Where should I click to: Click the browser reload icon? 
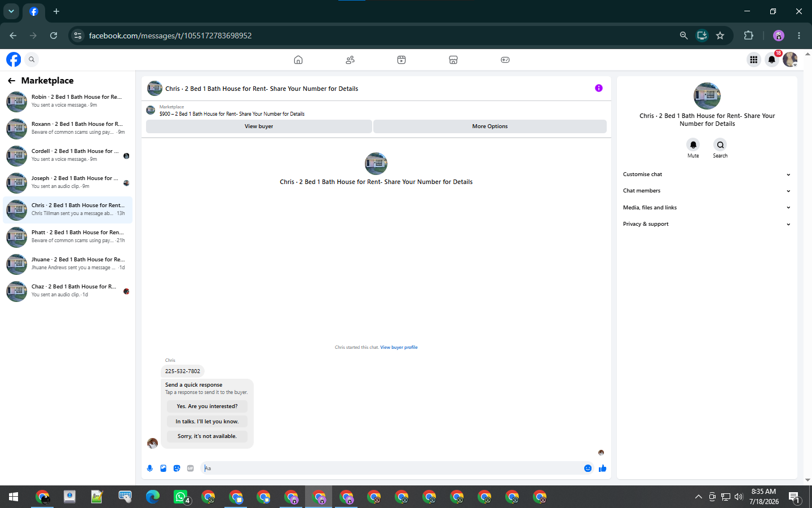(54, 36)
